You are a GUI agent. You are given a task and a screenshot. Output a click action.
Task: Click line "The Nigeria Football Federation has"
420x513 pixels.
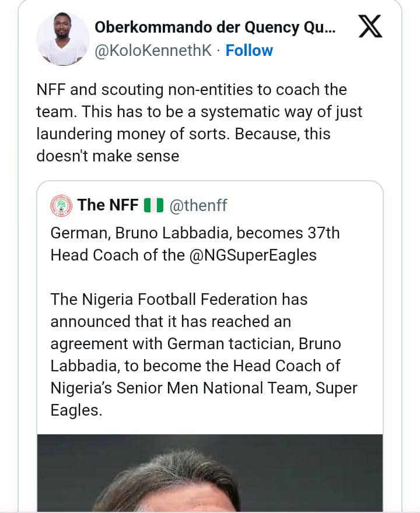[x=178, y=300]
